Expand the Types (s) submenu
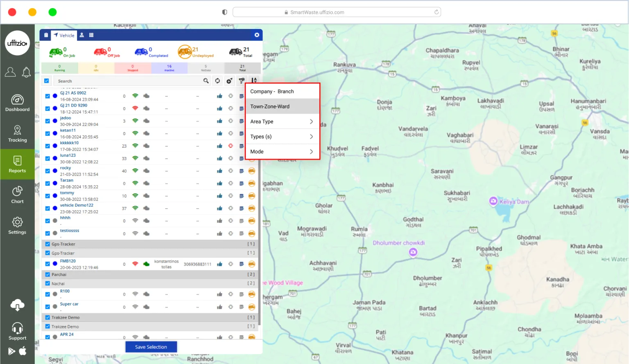 click(x=282, y=137)
